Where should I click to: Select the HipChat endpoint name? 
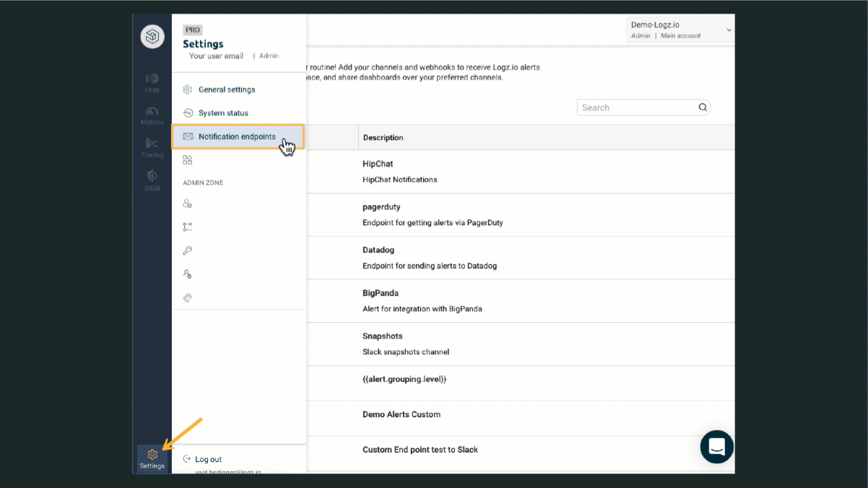coord(378,164)
